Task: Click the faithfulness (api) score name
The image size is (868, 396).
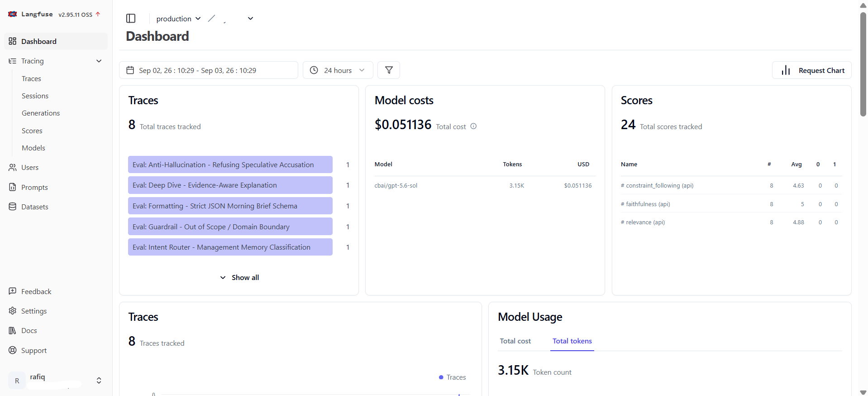Action: tap(645, 204)
